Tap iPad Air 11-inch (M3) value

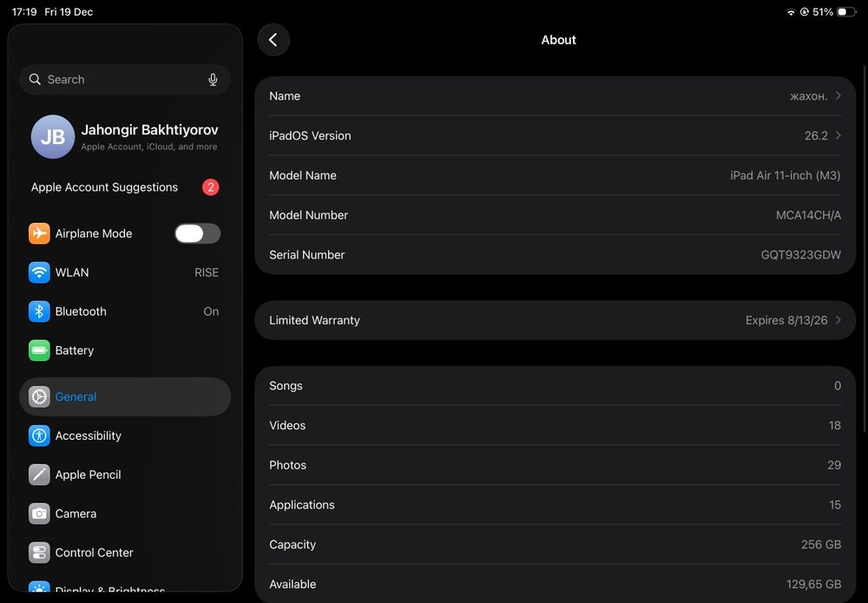(785, 175)
